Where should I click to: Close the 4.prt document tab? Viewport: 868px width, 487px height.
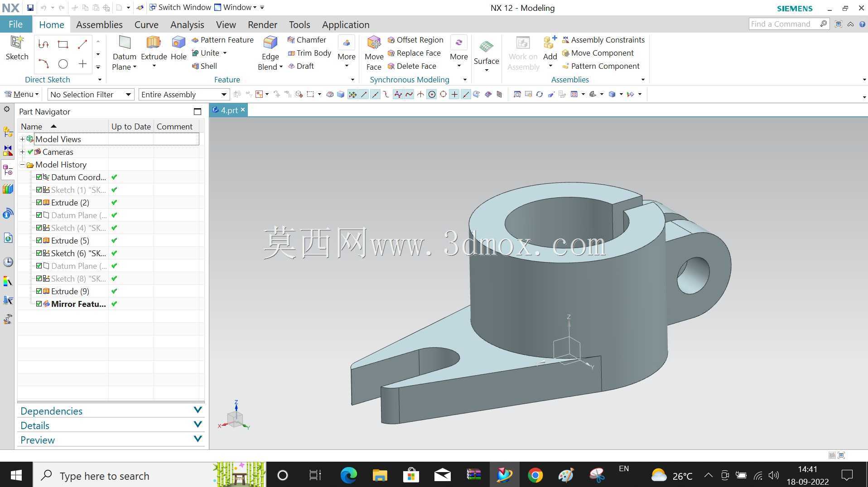243,110
